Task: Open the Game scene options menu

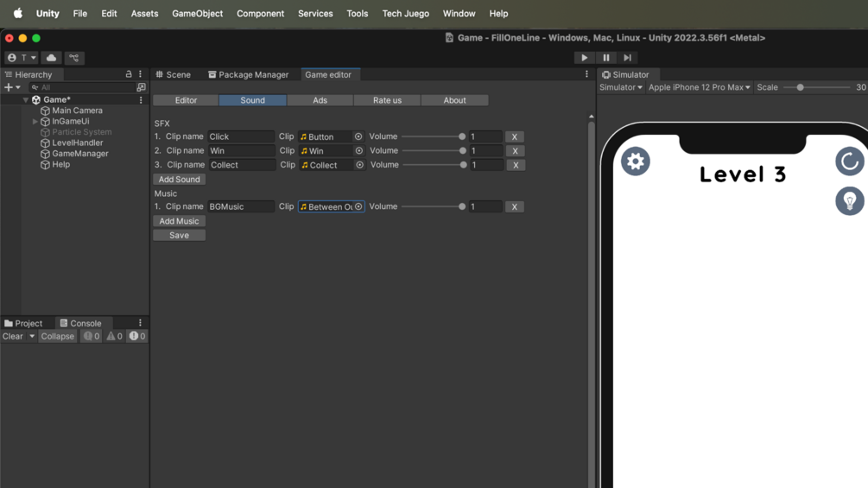Action: tap(141, 99)
